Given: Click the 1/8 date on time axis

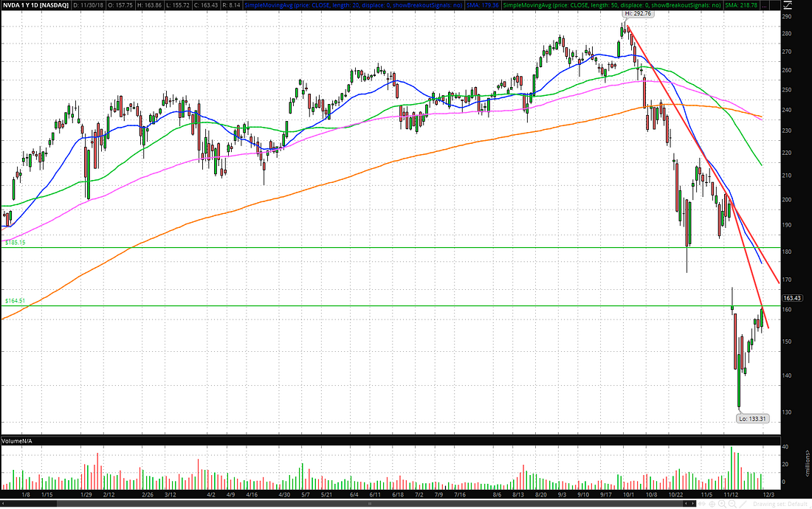Looking at the screenshot, I should pos(25,494).
